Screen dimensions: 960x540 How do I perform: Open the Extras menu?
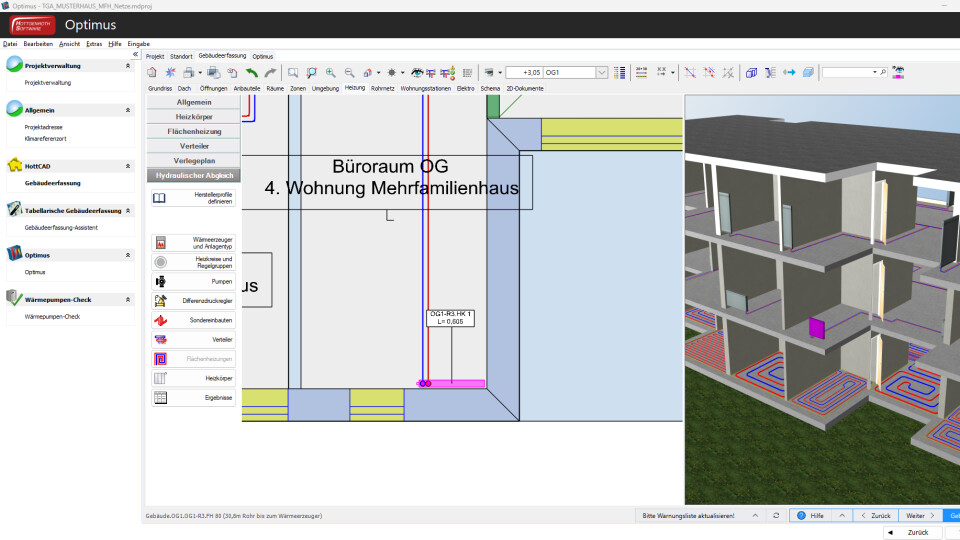point(94,44)
